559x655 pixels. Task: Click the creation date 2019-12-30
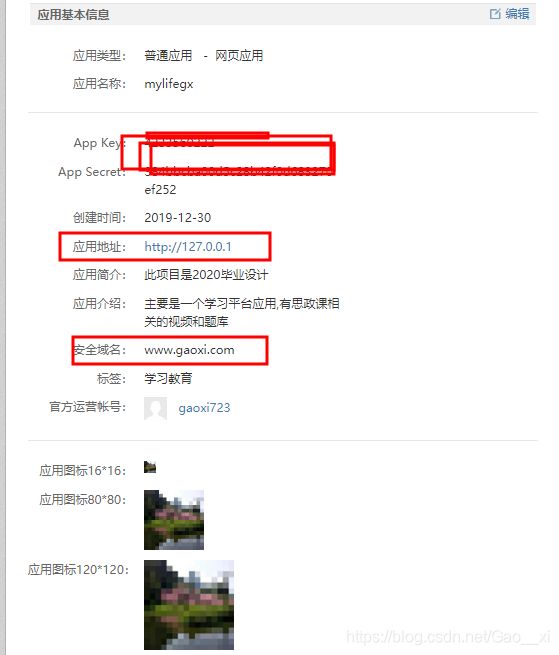[178, 217]
